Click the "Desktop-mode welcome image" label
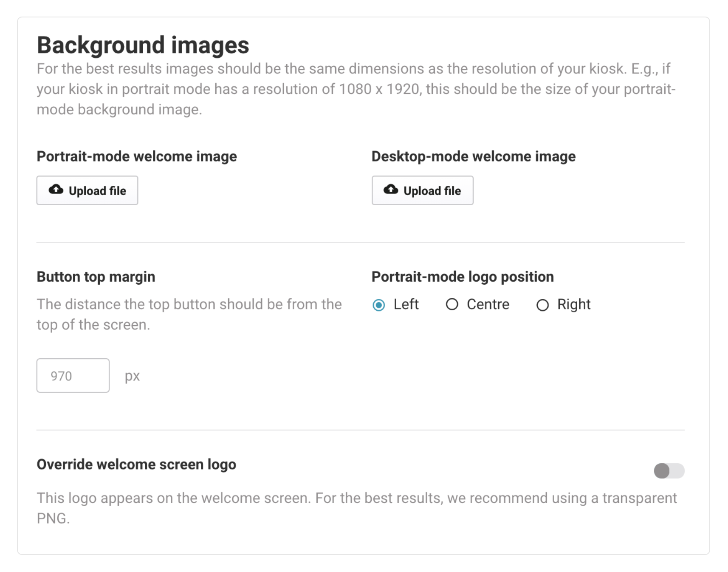Viewport: 728px width, 572px height. (x=474, y=156)
